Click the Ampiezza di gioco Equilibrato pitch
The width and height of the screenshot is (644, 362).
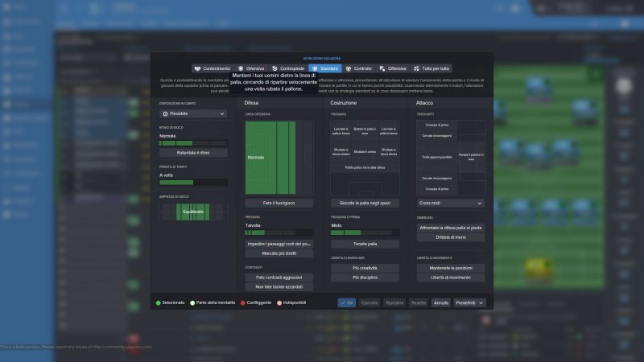click(192, 212)
